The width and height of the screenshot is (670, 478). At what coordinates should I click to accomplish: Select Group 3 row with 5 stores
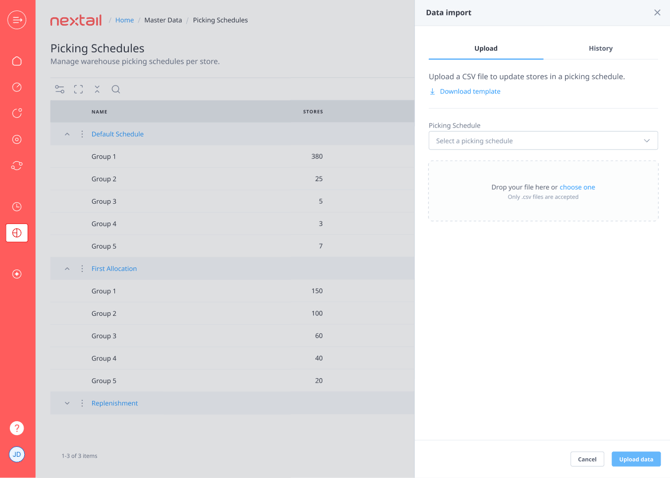tap(232, 201)
